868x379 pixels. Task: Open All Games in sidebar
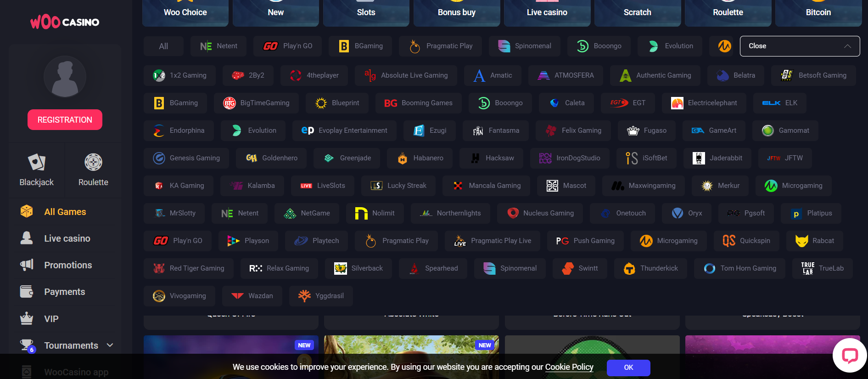(x=65, y=212)
